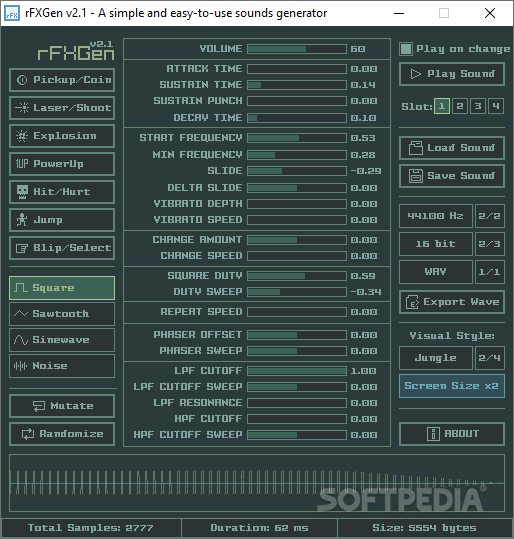Click the rFXGen app icon in title bar
The width and height of the screenshot is (514, 539).
12,13
